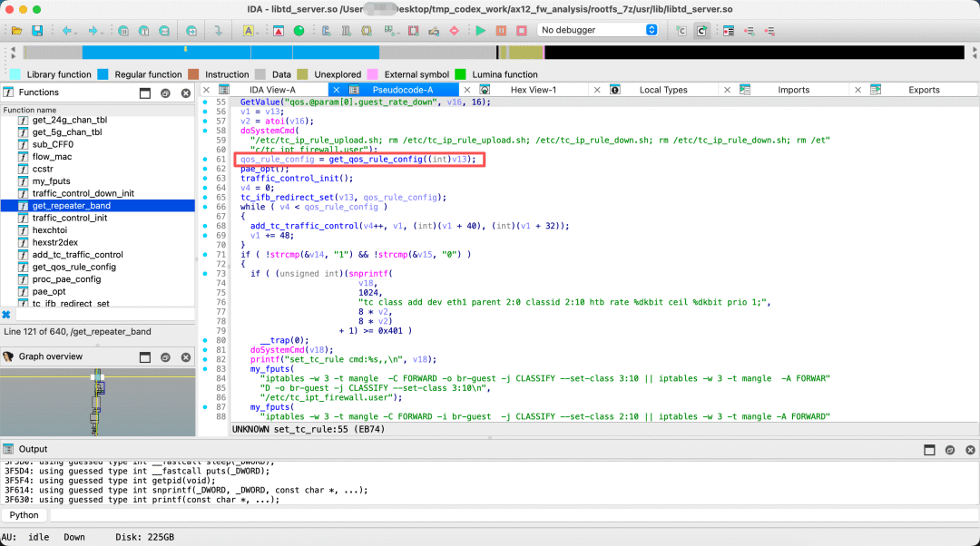Viewport: 980px width, 546px height.
Task: Start the process with the green play button
Action: click(481, 30)
